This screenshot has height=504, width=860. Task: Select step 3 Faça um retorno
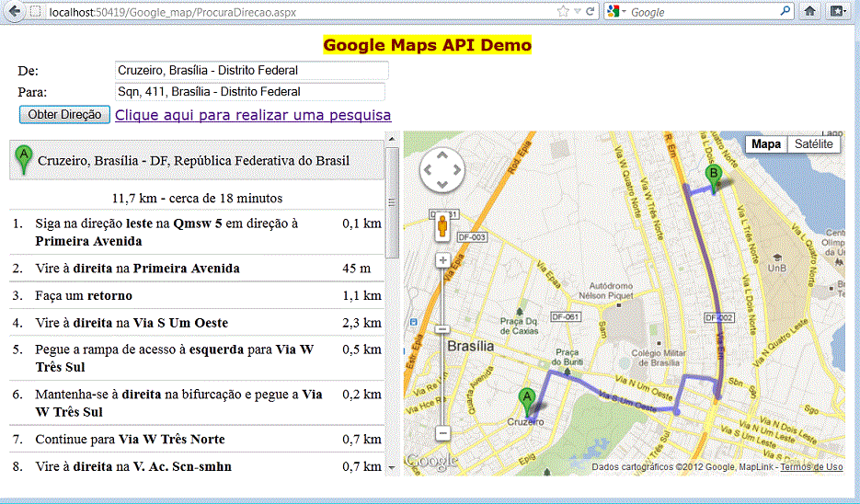click(197, 295)
